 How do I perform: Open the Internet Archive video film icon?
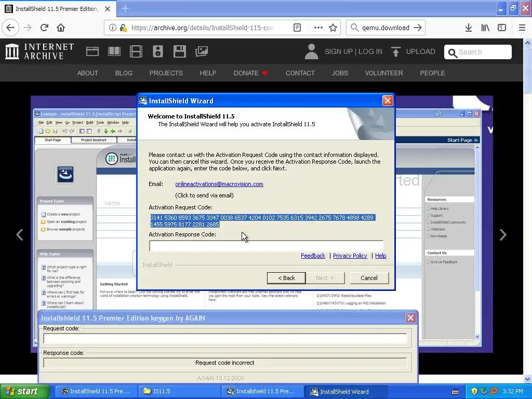(x=136, y=51)
